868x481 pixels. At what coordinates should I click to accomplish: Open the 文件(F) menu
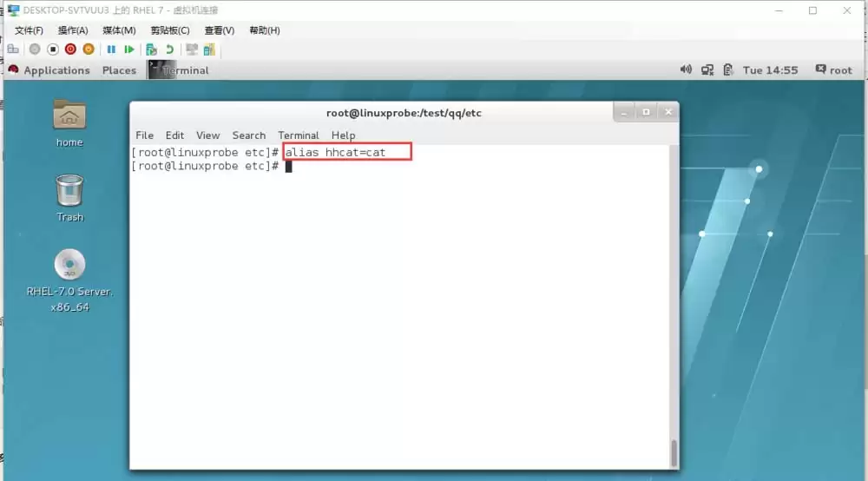tap(29, 30)
